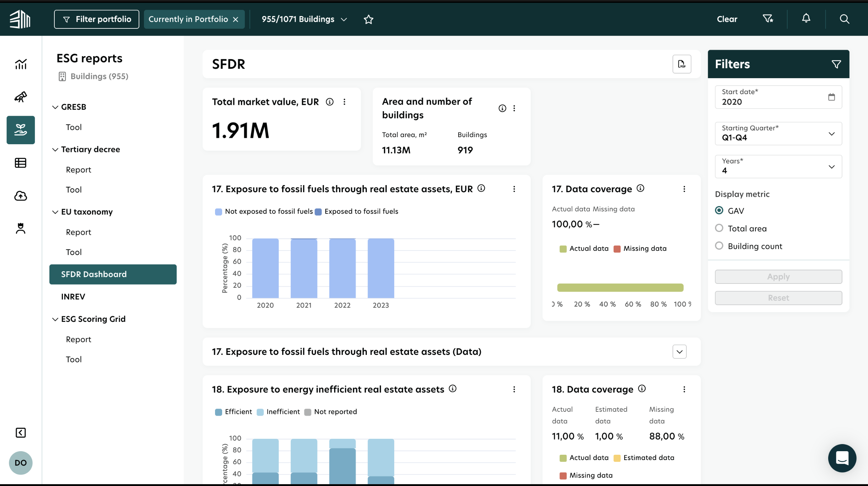Collapse the EU taxonomy section
This screenshot has height=486, width=868.
(55, 212)
